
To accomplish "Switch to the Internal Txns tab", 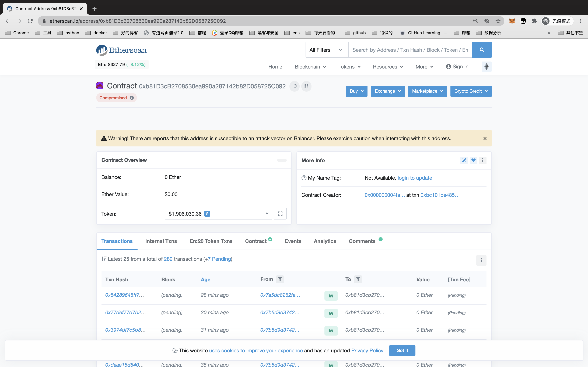I will (x=161, y=241).
